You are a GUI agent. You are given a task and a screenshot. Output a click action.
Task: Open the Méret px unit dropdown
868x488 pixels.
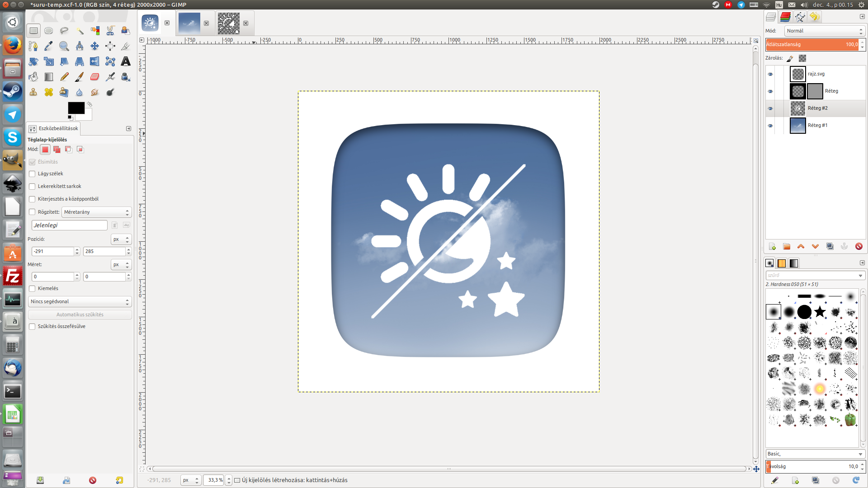coord(121,264)
